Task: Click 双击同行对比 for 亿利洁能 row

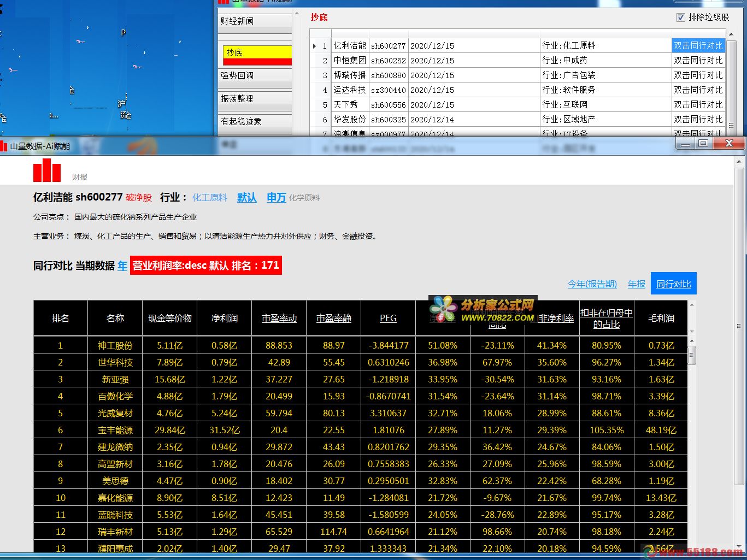Action: coord(698,45)
